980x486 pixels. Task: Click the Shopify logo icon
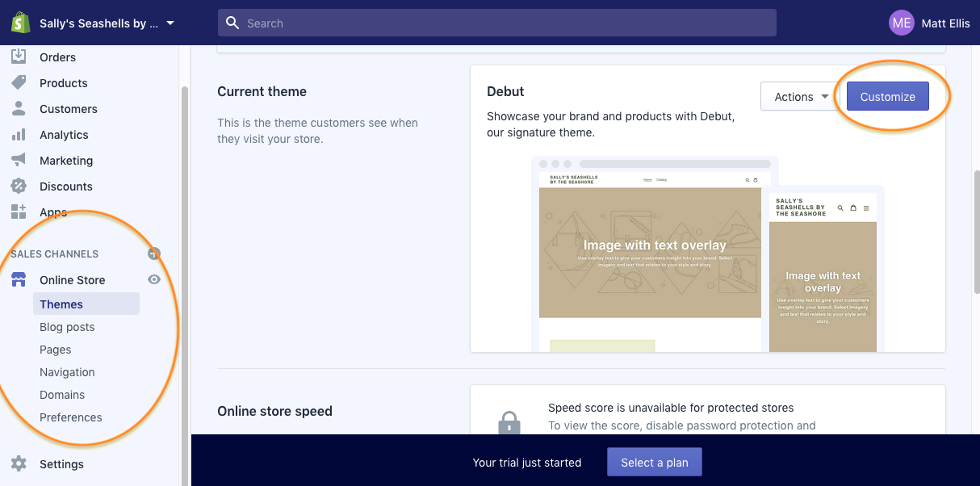(x=20, y=23)
